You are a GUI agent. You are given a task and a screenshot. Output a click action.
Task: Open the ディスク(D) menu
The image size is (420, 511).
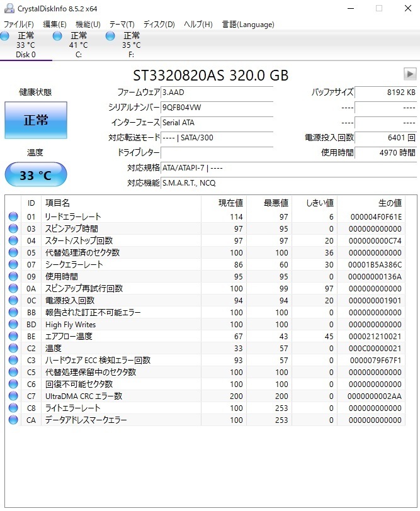coord(159,25)
